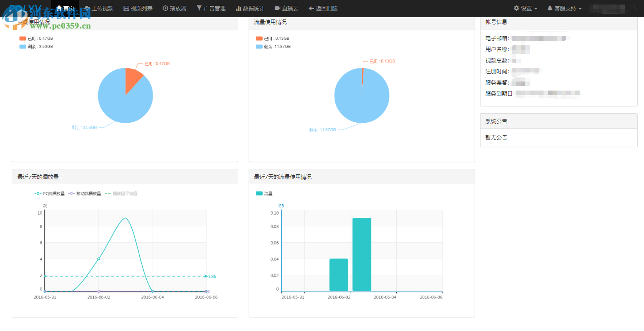644x331 pixels.
Task: Toggle PC端播放量 series in chart legend
Action: point(49,193)
